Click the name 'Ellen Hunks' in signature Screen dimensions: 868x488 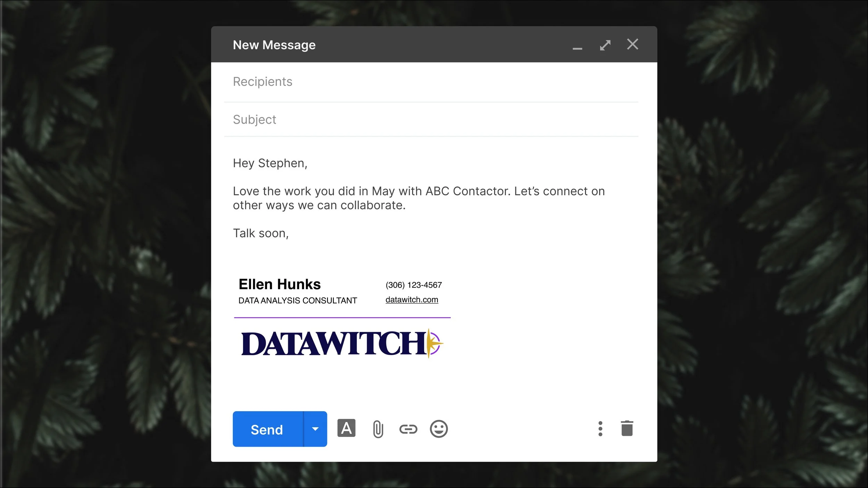click(x=279, y=284)
